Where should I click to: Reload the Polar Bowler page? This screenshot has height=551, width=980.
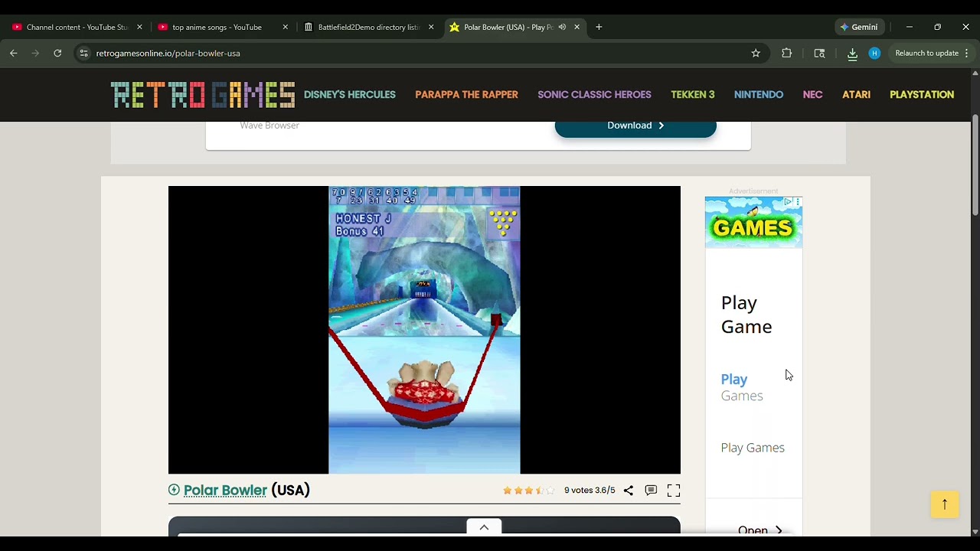[x=57, y=53]
